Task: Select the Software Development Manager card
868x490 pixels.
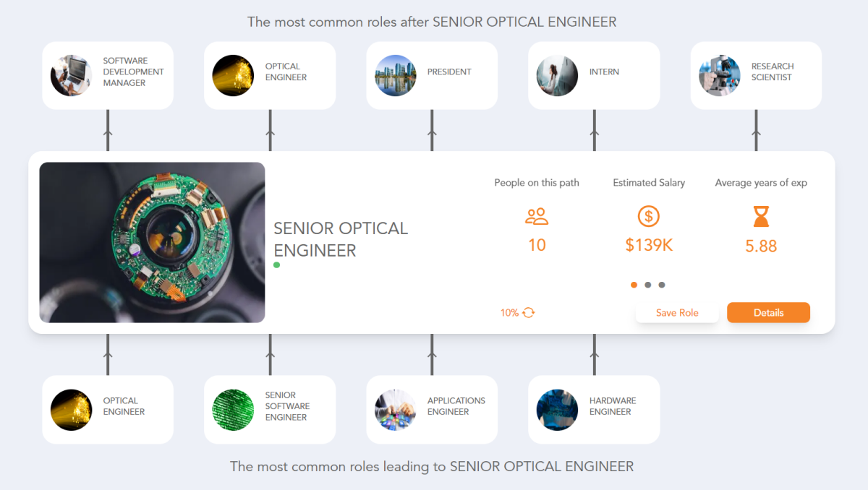Action: coord(107,75)
